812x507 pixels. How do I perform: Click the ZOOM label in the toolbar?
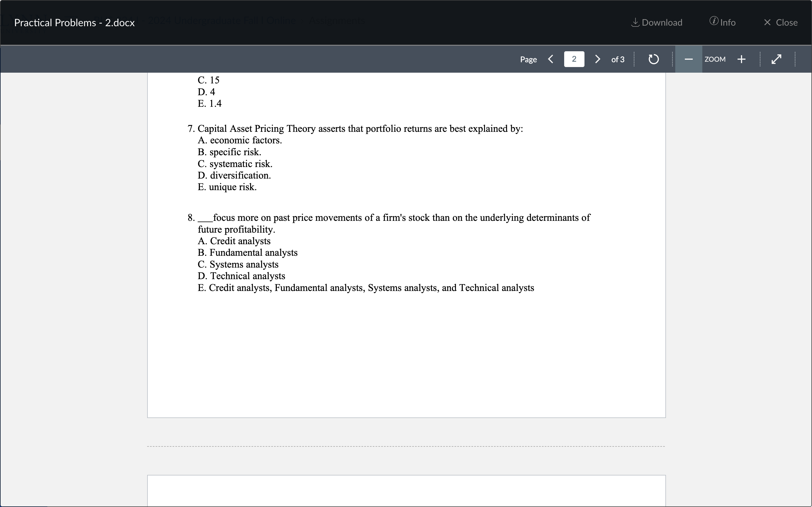click(715, 59)
